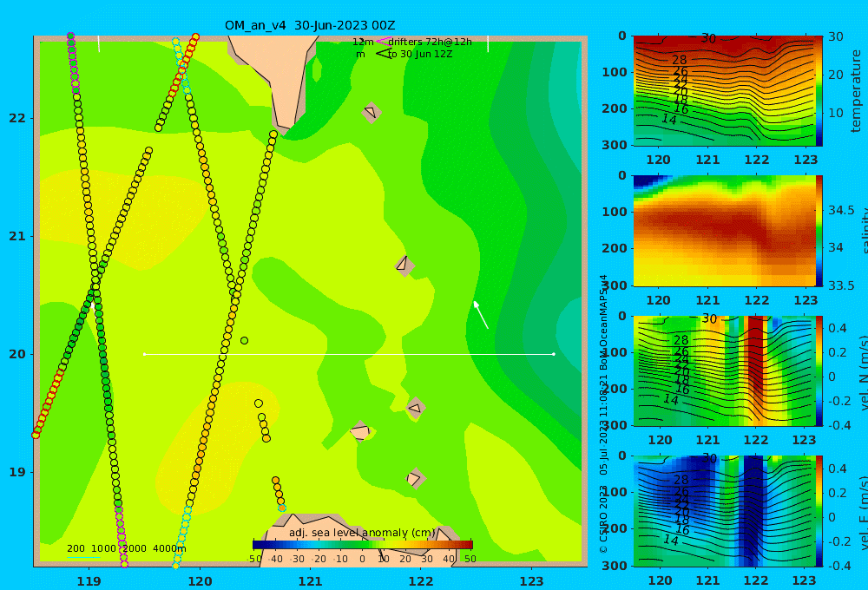
Task: Select the lone green drifter circle near 20.1N
Action: point(244,340)
